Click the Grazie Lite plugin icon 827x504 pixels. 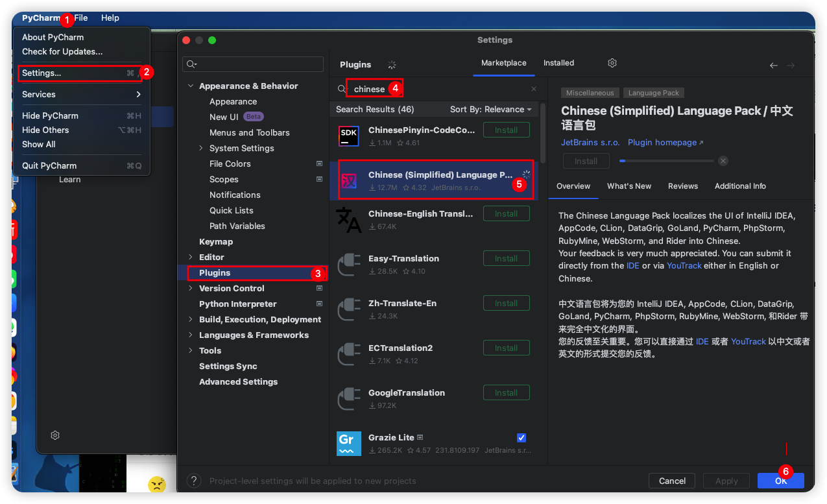pos(348,443)
